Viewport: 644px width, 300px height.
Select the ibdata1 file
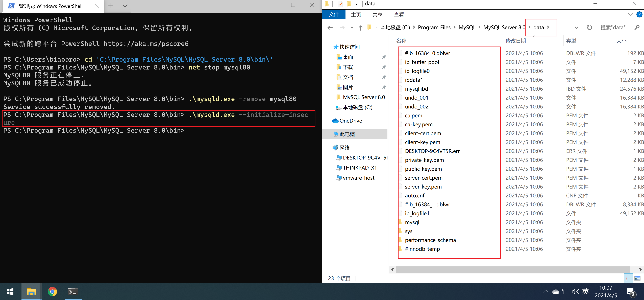pos(414,80)
